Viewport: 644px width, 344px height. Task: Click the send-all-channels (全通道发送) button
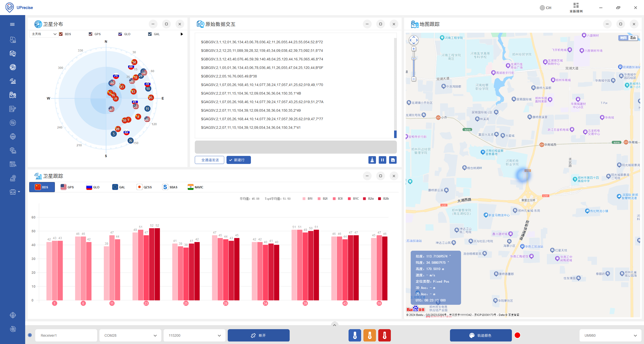[x=209, y=160]
